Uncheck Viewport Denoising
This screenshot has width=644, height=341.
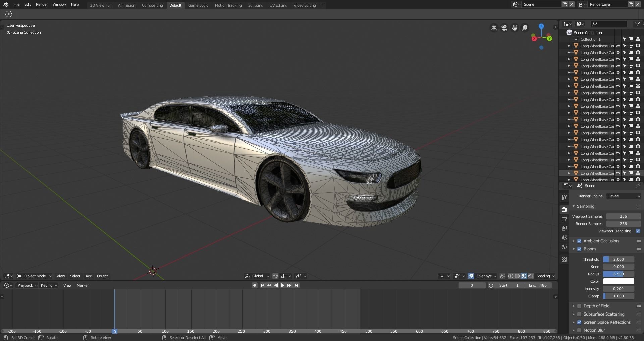[x=638, y=231]
